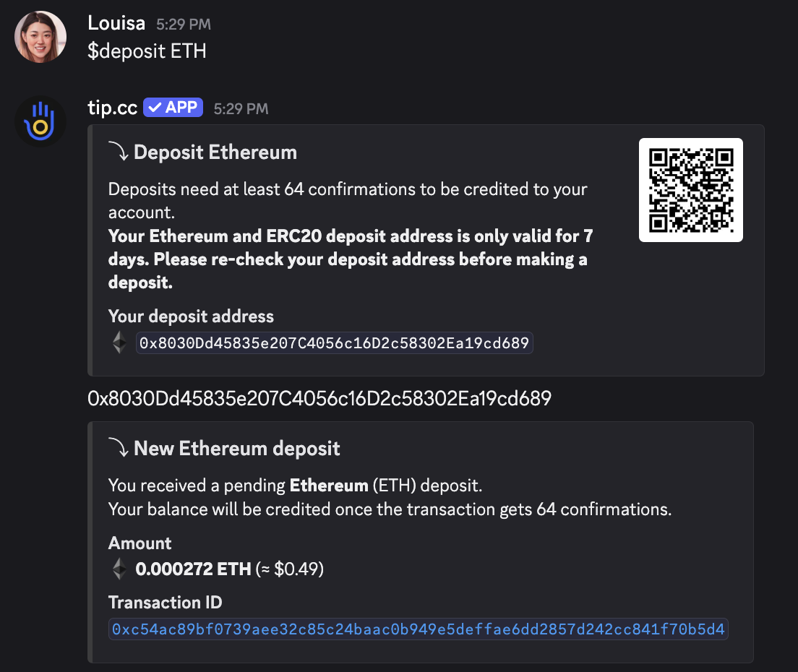Click the Ethereum icon beside deposit address

coord(119,343)
